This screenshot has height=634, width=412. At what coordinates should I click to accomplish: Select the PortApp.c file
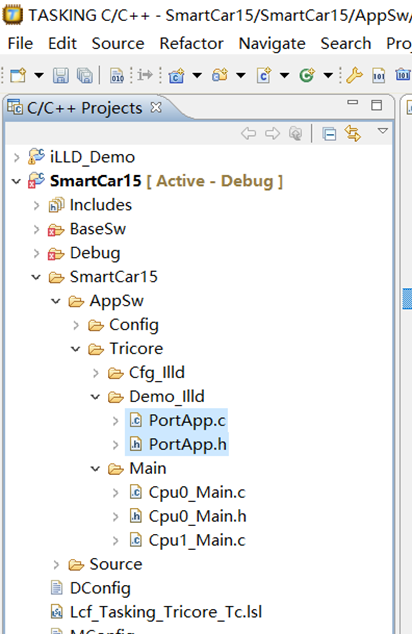[187, 421]
